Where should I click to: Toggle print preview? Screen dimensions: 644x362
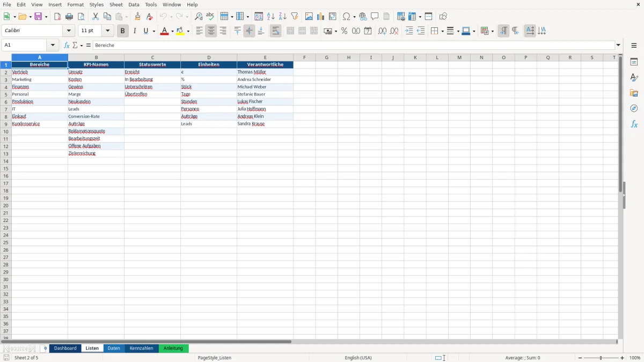(x=81, y=17)
